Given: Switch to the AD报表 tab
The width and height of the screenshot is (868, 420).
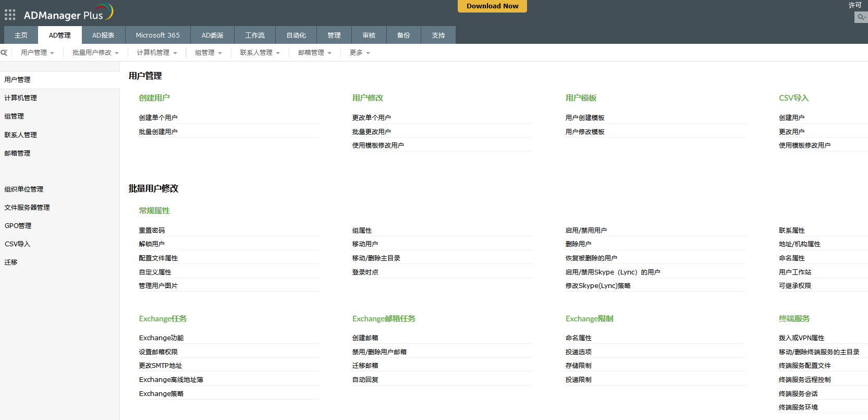Looking at the screenshot, I should pyautogui.click(x=103, y=35).
